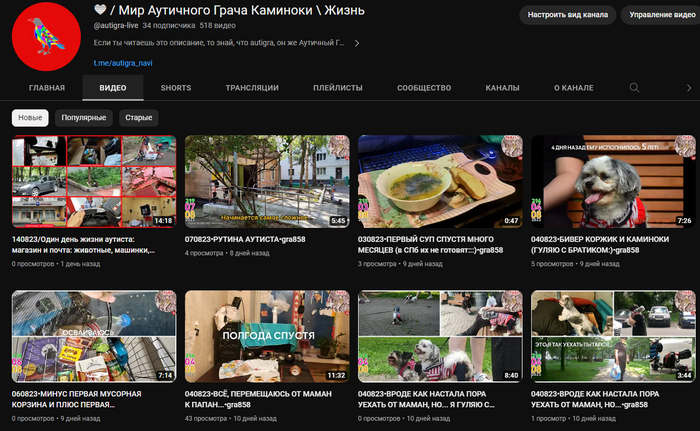The width and height of the screenshot is (700, 431).
Task: Open the channel search magnifier icon
Action: point(633,88)
